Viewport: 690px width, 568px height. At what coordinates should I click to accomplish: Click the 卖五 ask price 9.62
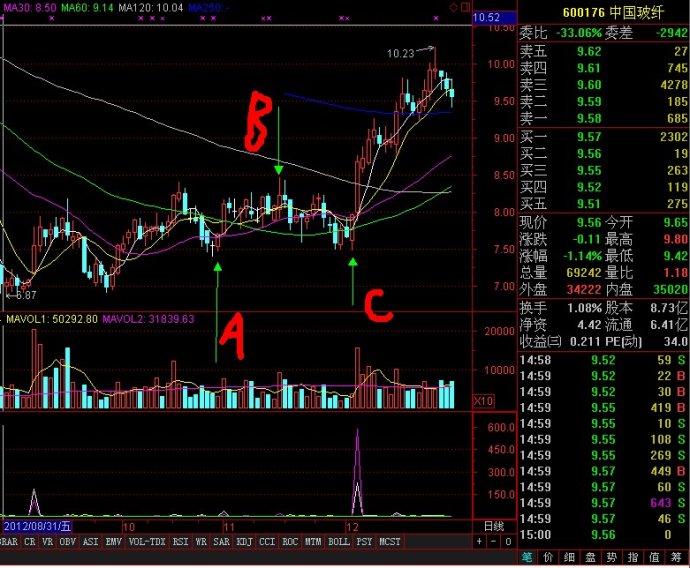589,51
